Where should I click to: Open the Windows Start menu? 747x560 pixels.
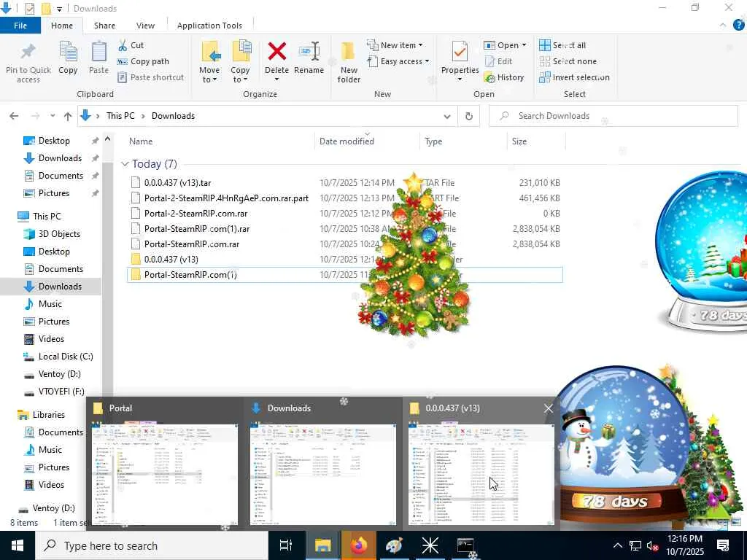pyautogui.click(x=18, y=545)
